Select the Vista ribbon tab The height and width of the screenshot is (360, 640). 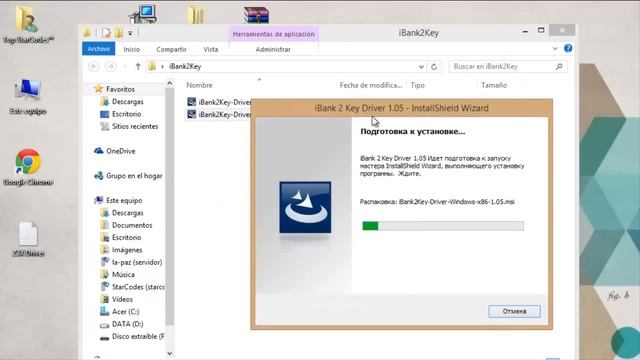click(x=211, y=49)
